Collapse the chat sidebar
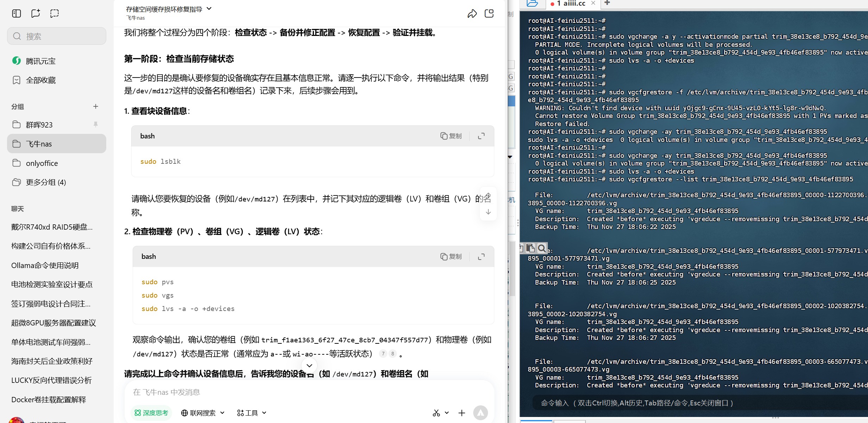This screenshot has width=868, height=423. (x=16, y=13)
